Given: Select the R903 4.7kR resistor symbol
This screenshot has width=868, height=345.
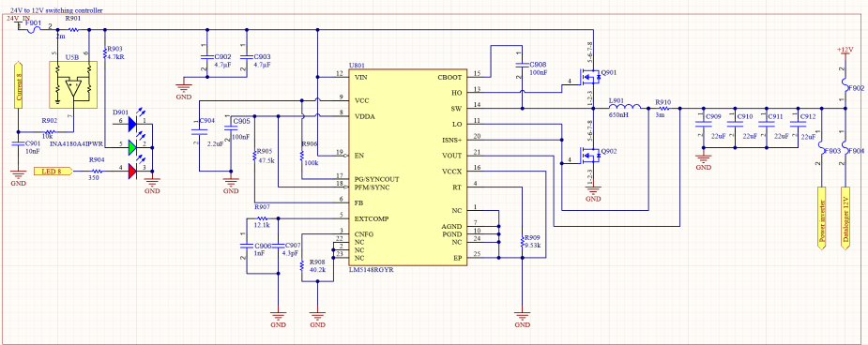Looking at the screenshot, I should click(104, 53).
